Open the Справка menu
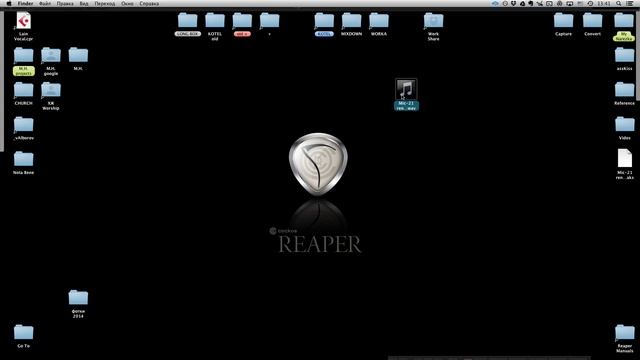This screenshot has height=360, width=640. (149, 4)
